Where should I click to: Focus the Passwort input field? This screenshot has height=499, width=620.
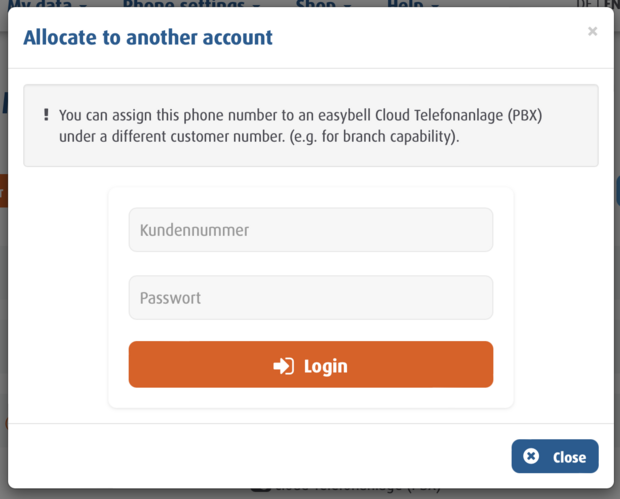pos(310,298)
